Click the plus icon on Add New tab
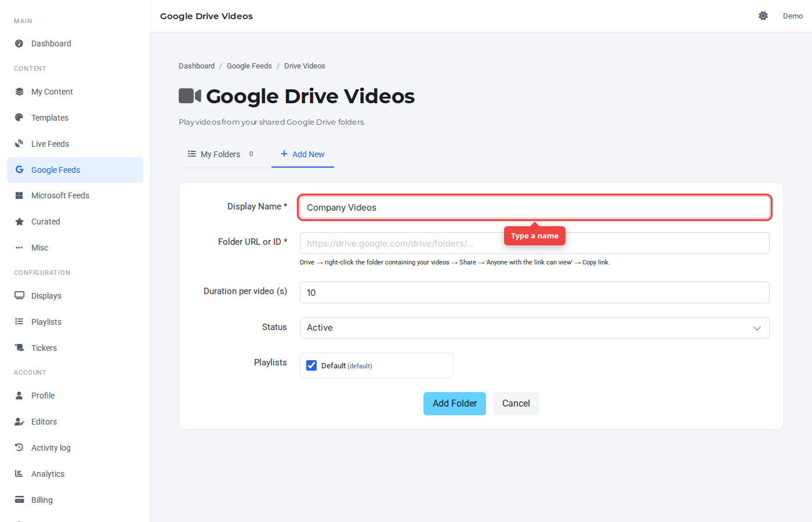812x522 pixels. [284, 154]
